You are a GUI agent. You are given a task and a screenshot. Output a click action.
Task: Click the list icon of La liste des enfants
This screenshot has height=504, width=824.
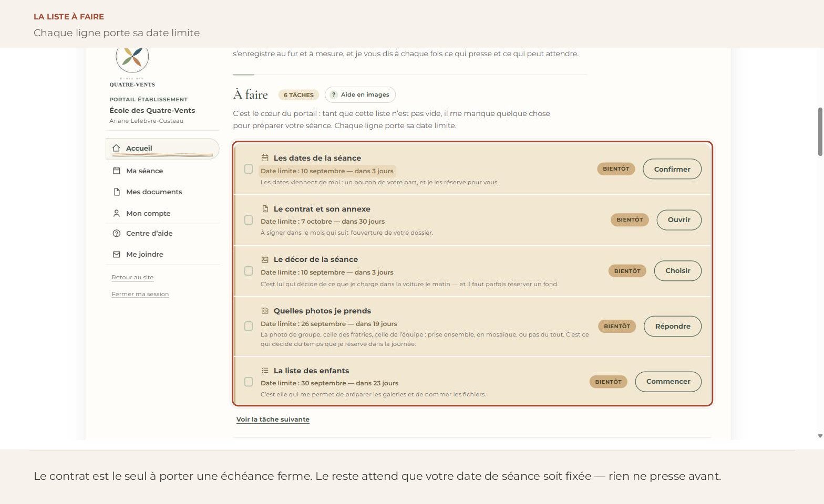pos(265,370)
